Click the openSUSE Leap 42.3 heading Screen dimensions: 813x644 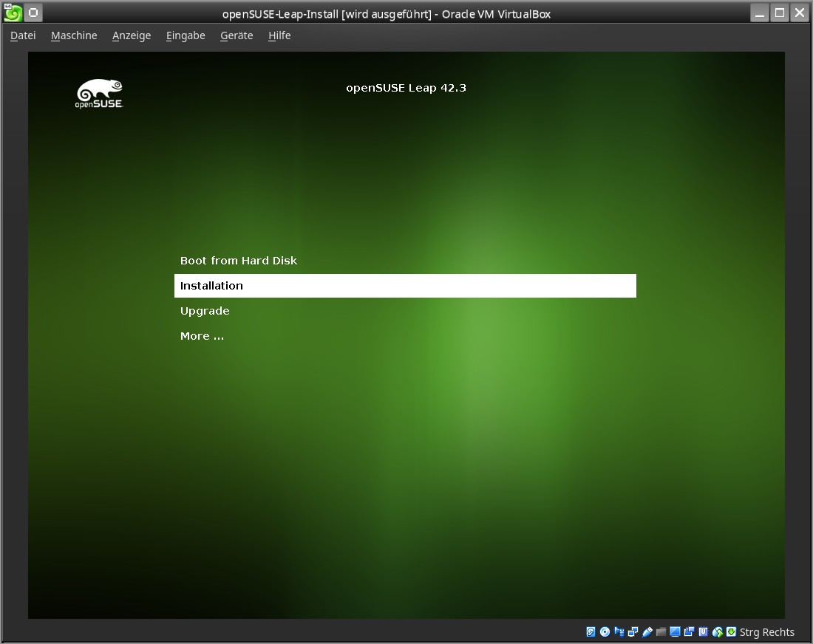pos(406,88)
